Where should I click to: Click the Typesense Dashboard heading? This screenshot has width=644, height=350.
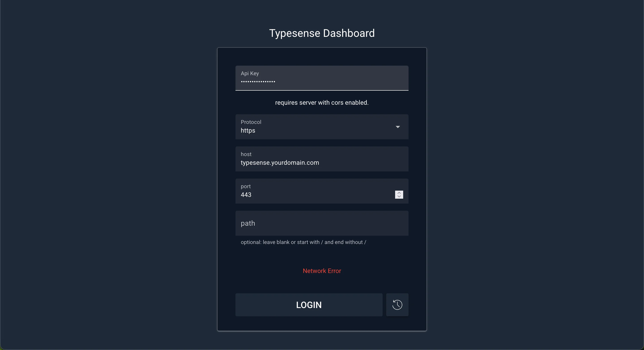click(322, 33)
